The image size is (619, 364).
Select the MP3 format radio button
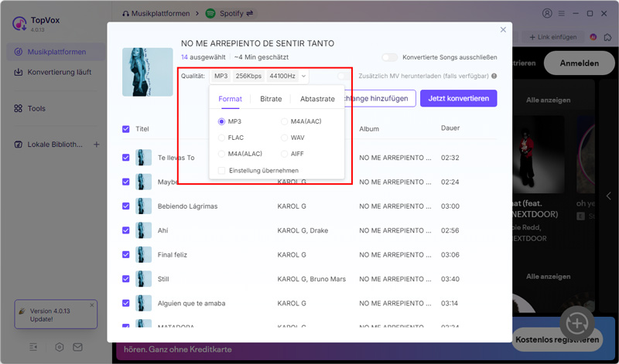[x=221, y=121]
